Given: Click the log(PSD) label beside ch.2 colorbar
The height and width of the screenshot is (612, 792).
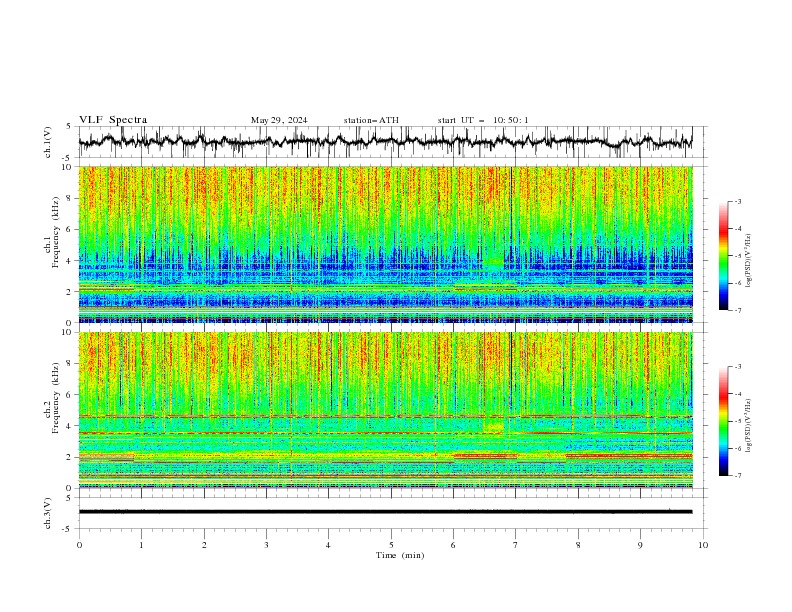Looking at the screenshot, I should pos(748,426).
